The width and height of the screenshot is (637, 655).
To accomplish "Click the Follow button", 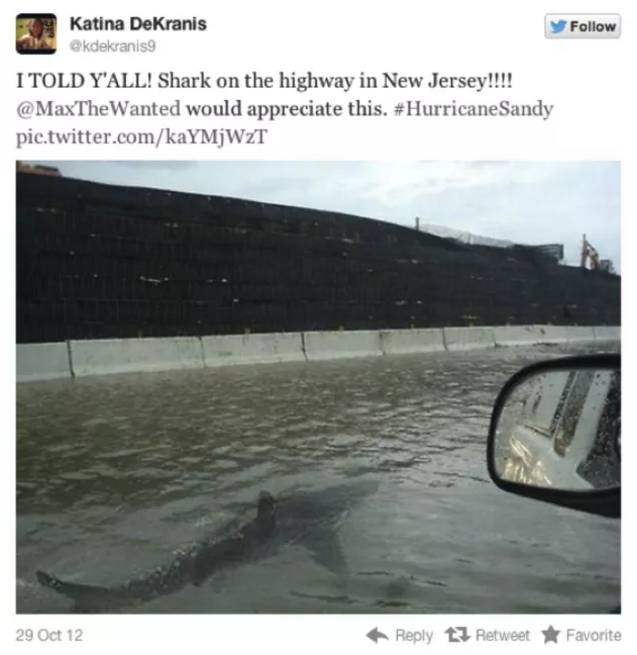I will pos(582,26).
